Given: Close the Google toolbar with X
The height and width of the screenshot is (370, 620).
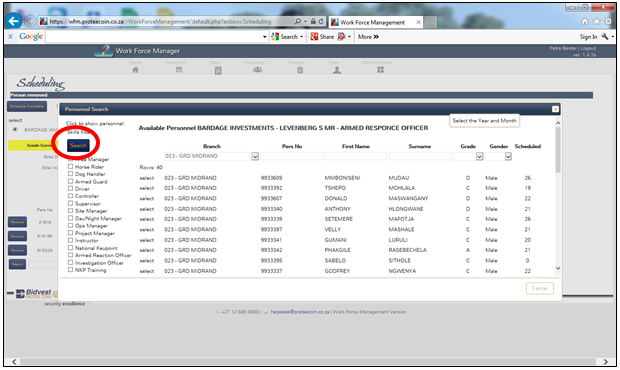Looking at the screenshot, I should click(x=11, y=36).
